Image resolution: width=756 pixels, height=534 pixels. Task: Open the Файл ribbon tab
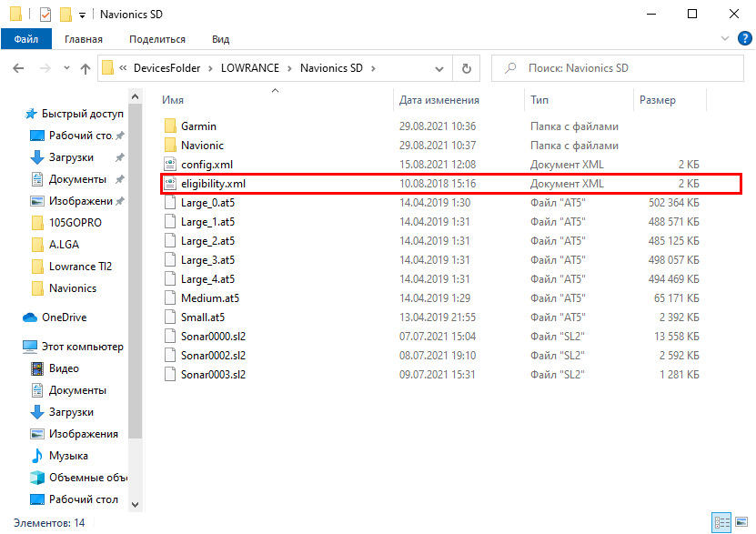[26, 39]
